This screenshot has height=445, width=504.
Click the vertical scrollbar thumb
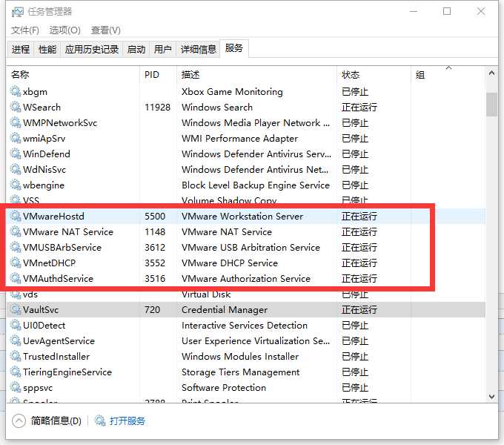point(491,104)
